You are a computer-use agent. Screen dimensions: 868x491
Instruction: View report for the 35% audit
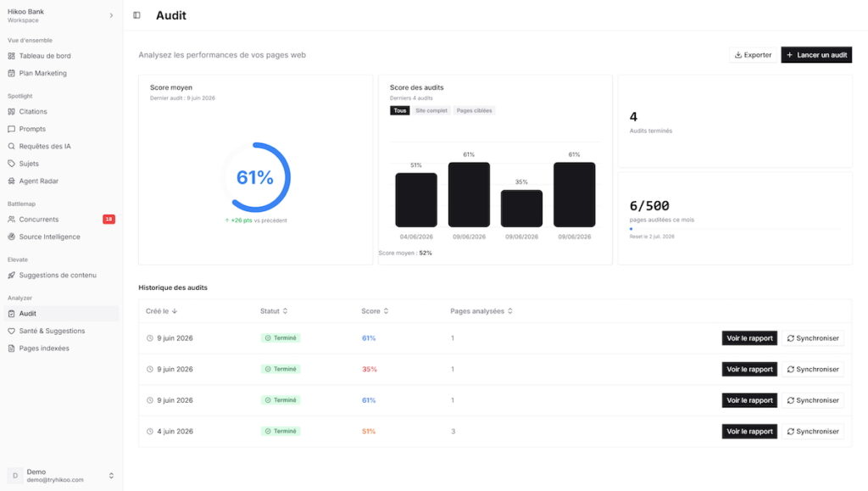(749, 369)
